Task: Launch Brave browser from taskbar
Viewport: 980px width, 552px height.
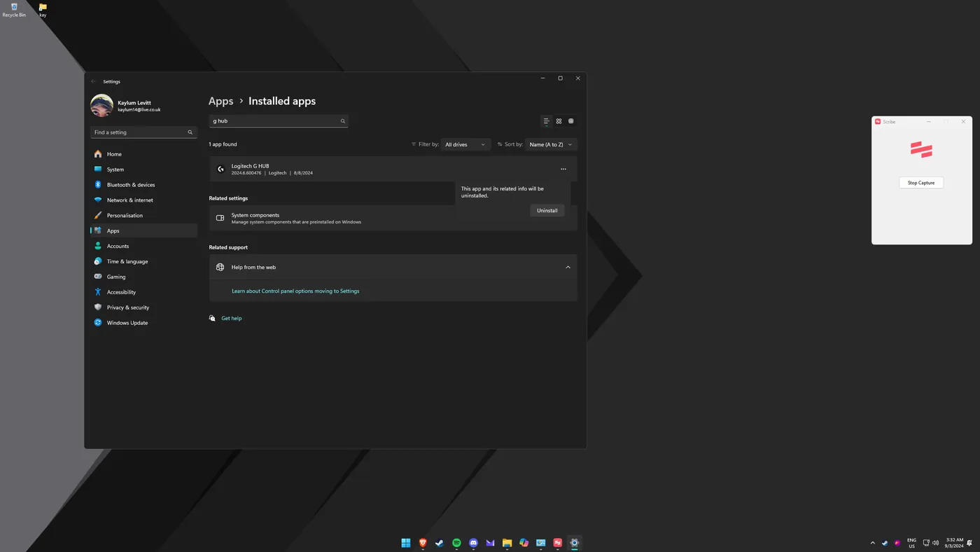Action: coord(423,543)
